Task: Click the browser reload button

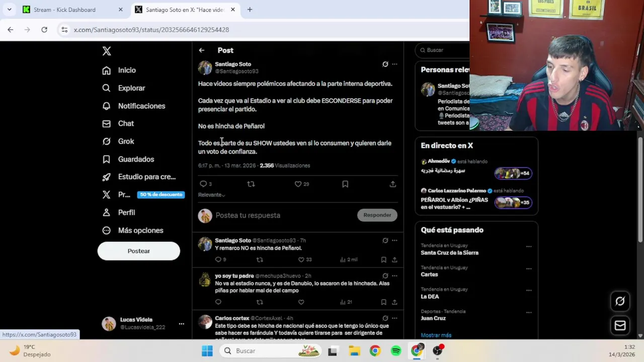Action: pyautogui.click(x=44, y=30)
